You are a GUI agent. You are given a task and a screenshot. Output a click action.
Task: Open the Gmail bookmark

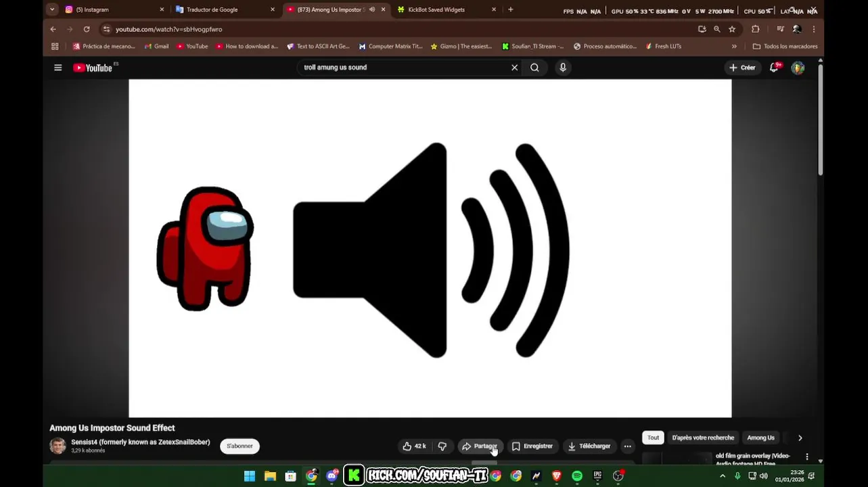click(156, 47)
